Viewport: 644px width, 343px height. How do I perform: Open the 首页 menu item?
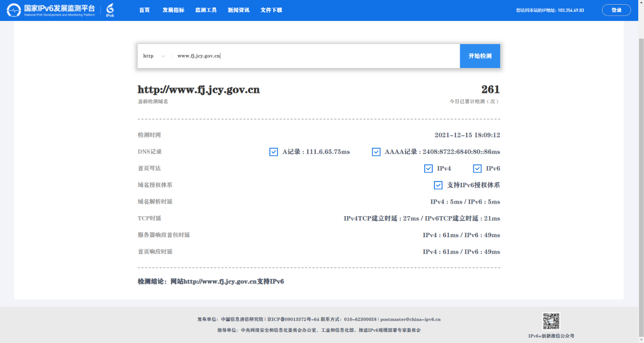pos(144,10)
